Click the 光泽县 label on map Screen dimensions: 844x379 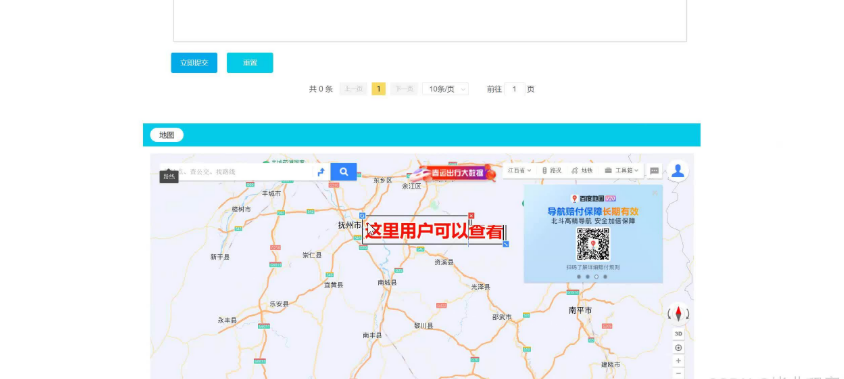click(x=481, y=287)
